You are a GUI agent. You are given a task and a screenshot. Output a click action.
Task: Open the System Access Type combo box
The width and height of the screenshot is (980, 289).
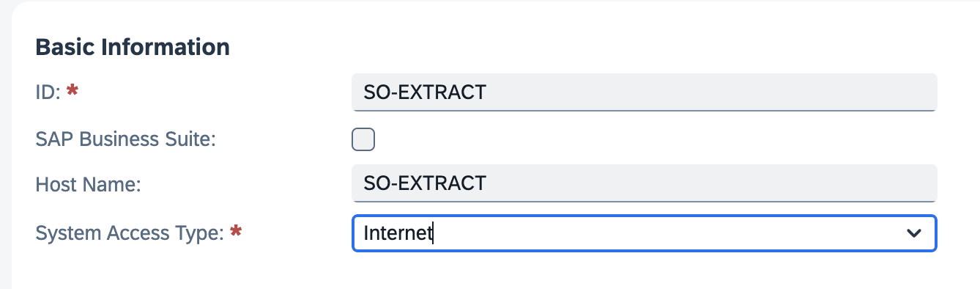tap(645, 233)
